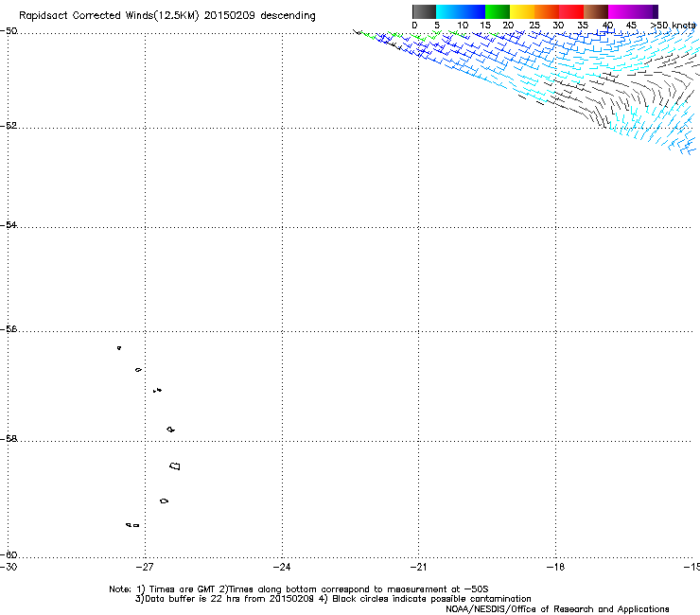This screenshot has width=700, height=615.
Task: Click the latitude label -52
Action: 9,126
